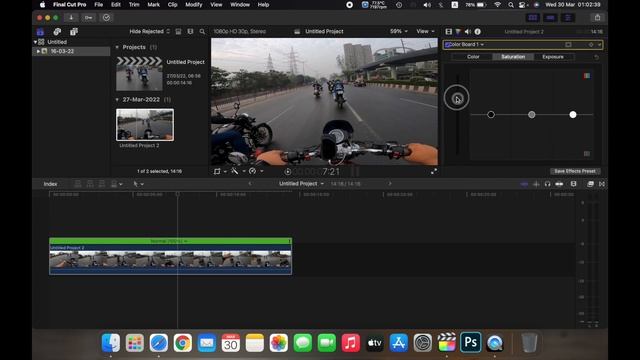Click the Color Board mask icon
Image resolution: width=640 pixels, height=360 pixels.
568,44
